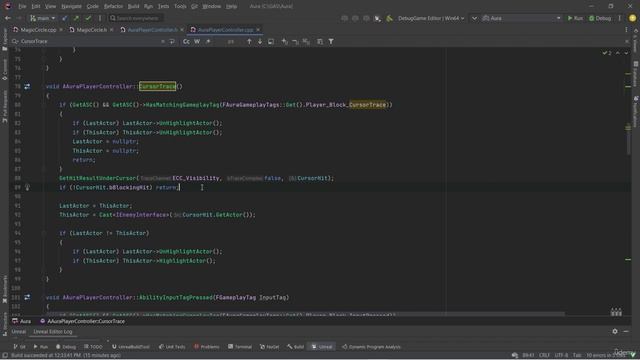Open the Build tool window button
The image size is (640, 360).
point(295,347)
